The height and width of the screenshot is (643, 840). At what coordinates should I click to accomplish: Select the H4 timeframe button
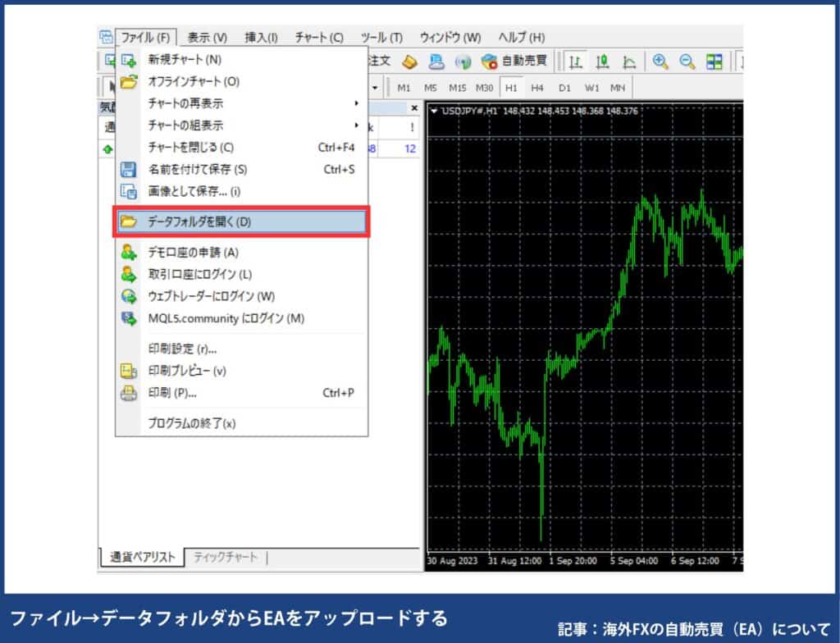[x=536, y=88]
